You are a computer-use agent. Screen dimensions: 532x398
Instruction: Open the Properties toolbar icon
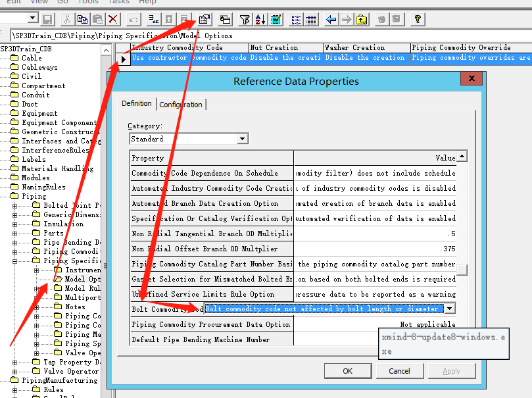[205, 19]
